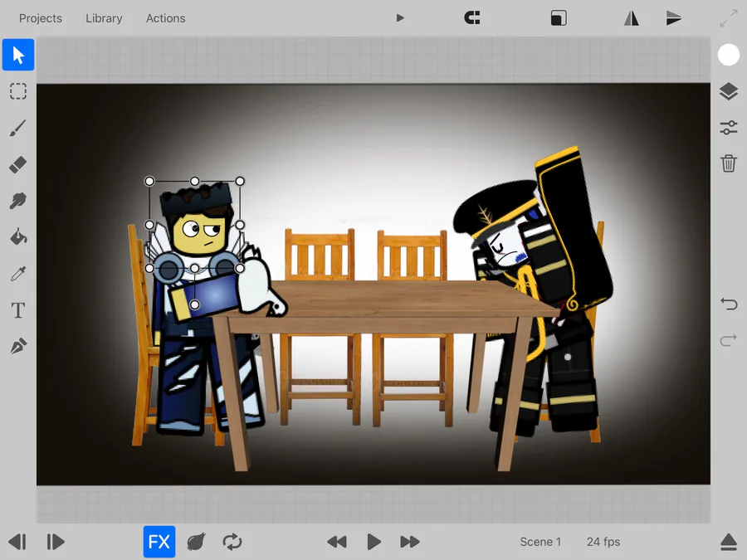The width and height of the screenshot is (747, 560).
Task: Step to the next frame
Action: coord(56,542)
